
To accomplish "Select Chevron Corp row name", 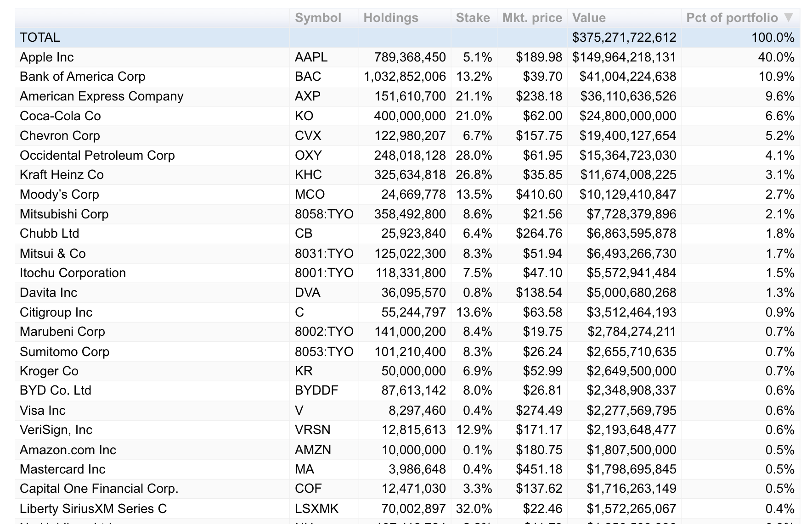I will pyautogui.click(x=60, y=136).
